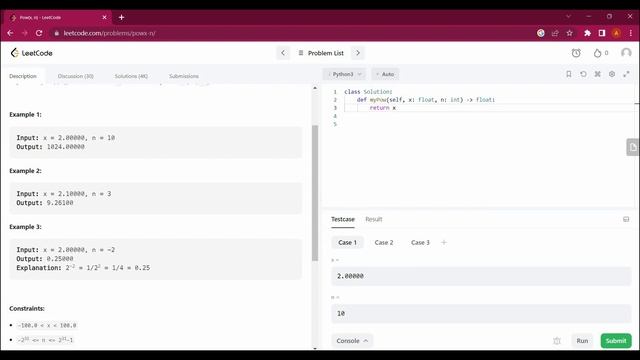Select Case 3 test case
Viewport: 640px width, 360px height.
420,242
